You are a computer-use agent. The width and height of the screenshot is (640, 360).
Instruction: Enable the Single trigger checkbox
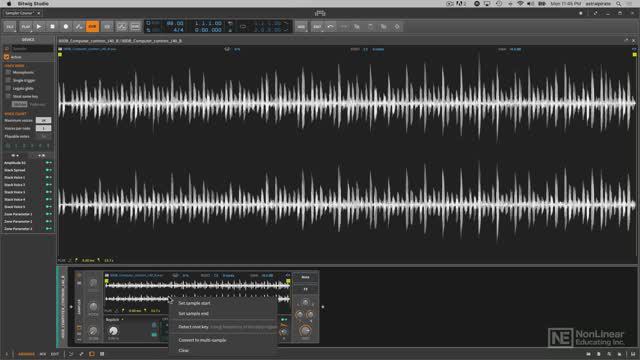tap(8, 80)
